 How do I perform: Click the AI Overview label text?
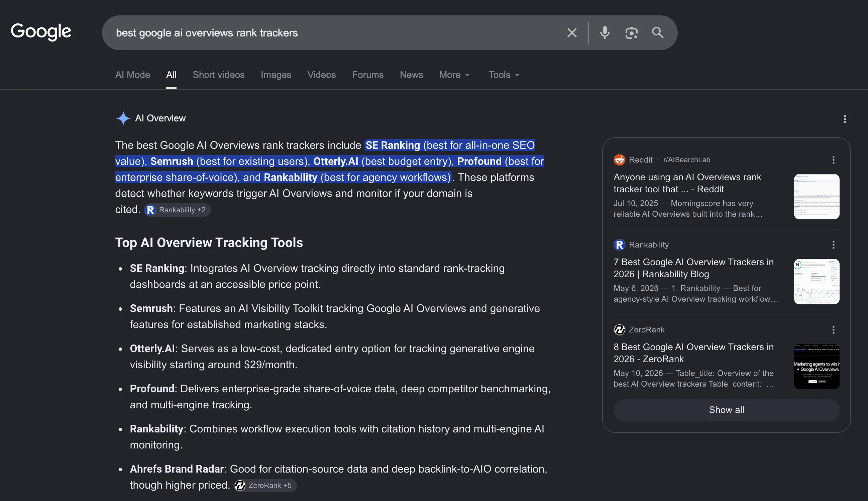(160, 118)
